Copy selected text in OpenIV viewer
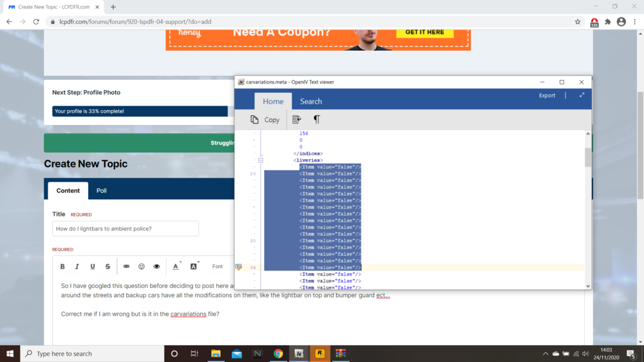The height and width of the screenshot is (362, 644). pyautogui.click(x=265, y=120)
